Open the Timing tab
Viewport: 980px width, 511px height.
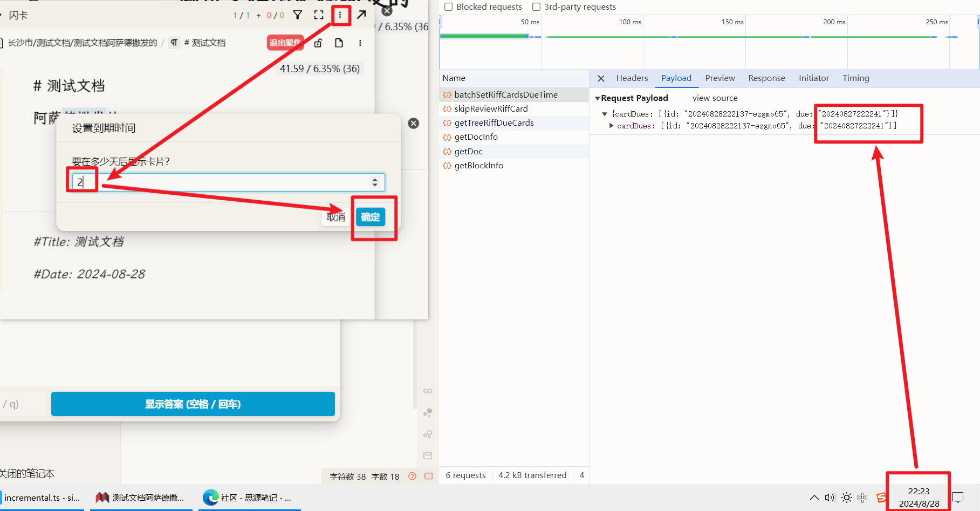click(856, 78)
